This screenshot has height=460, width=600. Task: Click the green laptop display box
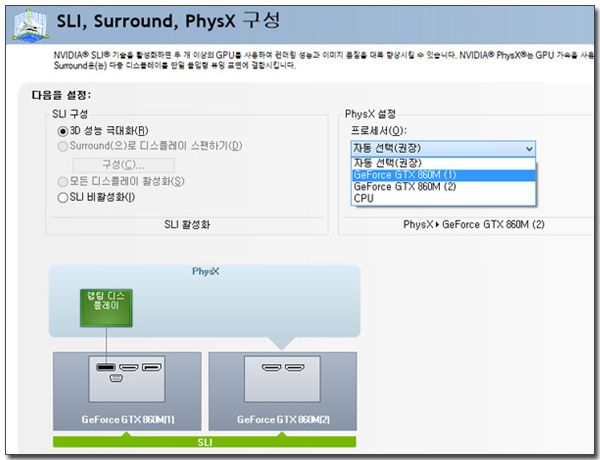(x=106, y=308)
